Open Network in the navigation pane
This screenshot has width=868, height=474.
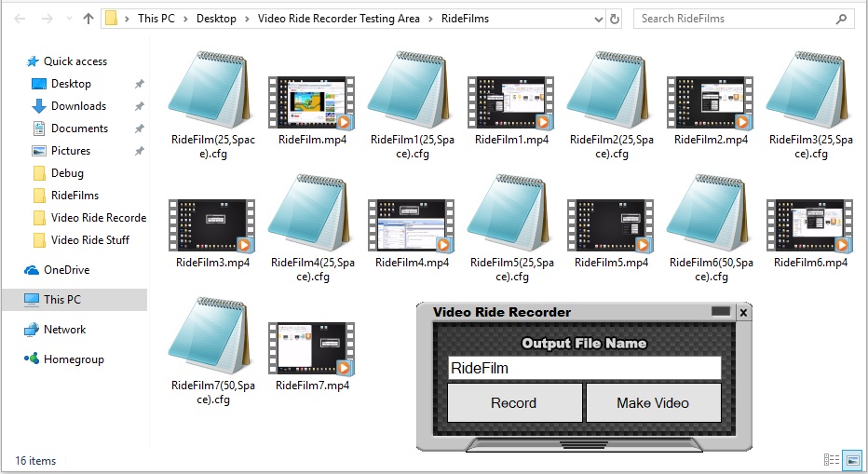(x=65, y=330)
